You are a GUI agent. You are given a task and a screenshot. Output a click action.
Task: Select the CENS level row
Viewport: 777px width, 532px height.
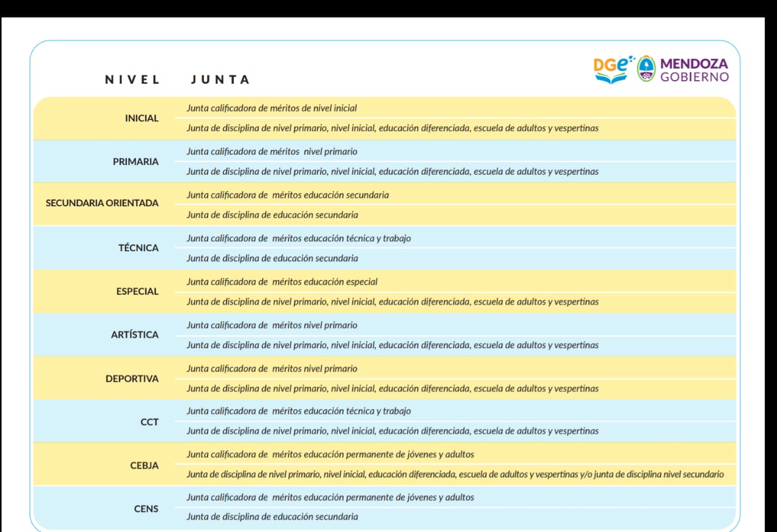pyautogui.click(x=146, y=508)
